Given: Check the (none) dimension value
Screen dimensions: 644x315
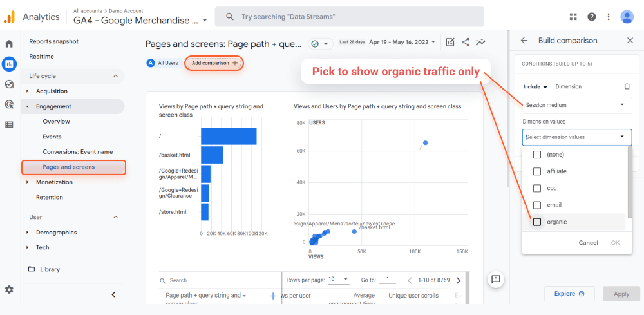Looking at the screenshot, I should 537,155.
